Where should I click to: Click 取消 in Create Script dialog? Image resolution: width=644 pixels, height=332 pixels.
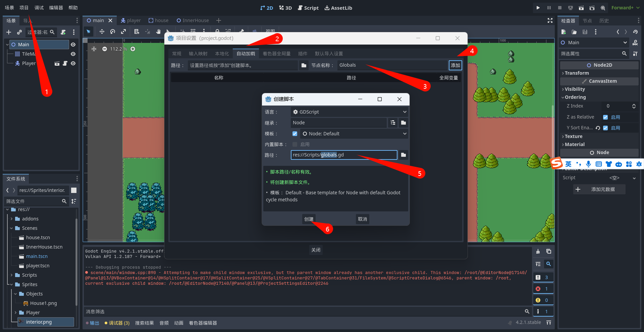362,219
